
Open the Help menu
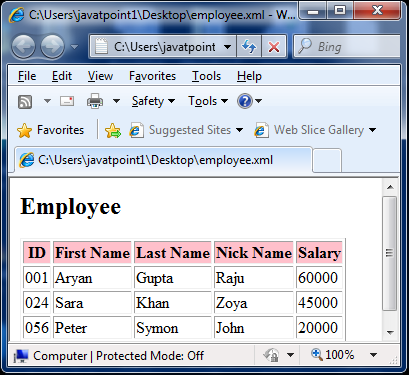tap(249, 76)
